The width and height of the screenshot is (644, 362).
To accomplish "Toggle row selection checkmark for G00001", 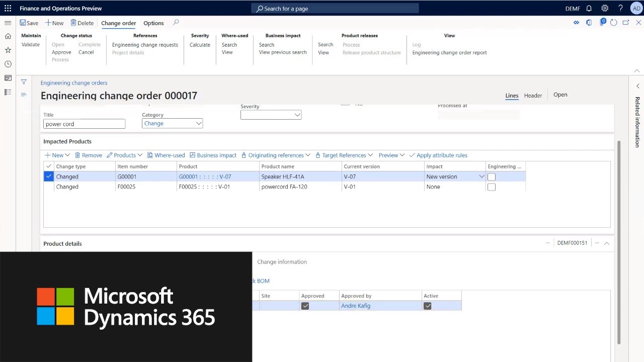I will (x=49, y=176).
